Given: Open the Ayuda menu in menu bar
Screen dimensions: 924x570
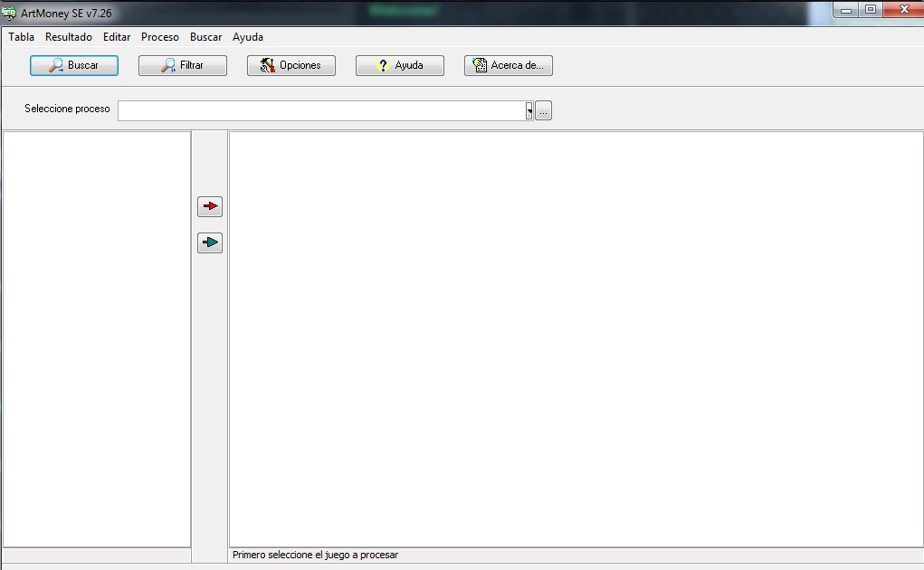Looking at the screenshot, I should point(247,37).
